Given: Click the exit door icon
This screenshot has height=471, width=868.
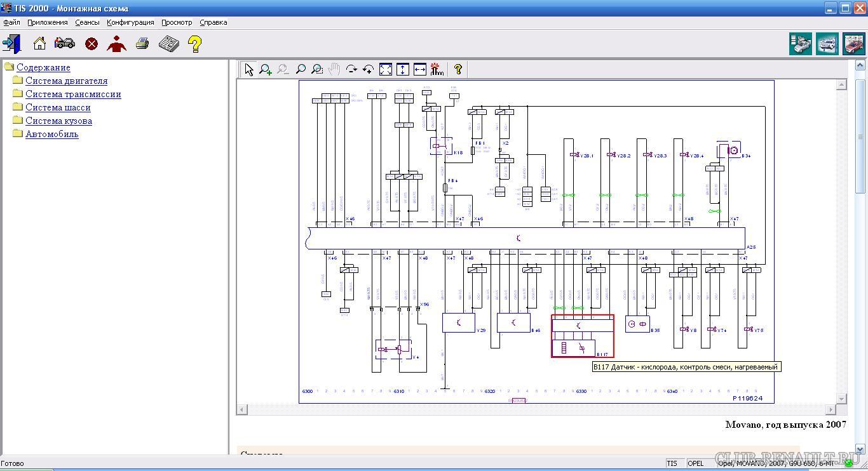Looking at the screenshot, I should 11,44.
